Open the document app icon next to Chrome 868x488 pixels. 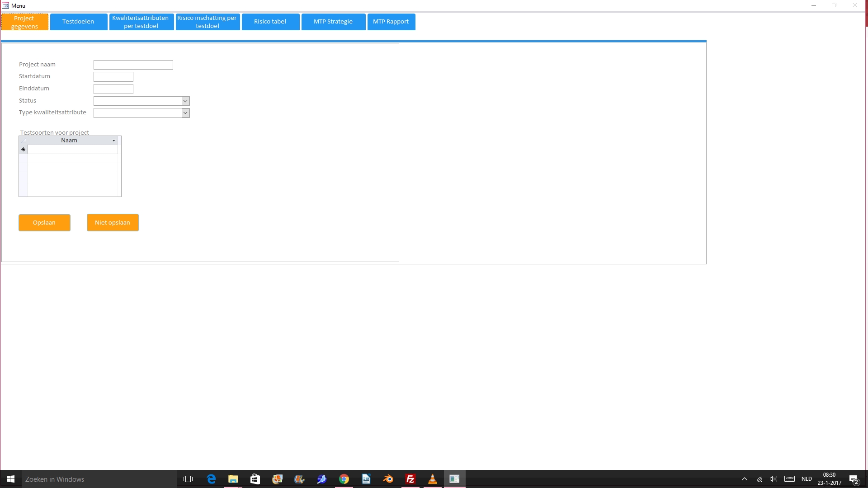coord(366,479)
